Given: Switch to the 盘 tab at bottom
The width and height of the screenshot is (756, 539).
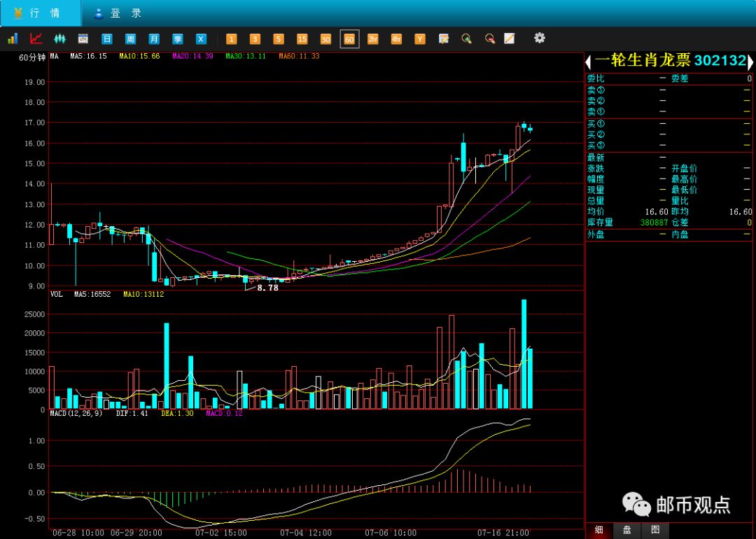Looking at the screenshot, I should click(626, 531).
